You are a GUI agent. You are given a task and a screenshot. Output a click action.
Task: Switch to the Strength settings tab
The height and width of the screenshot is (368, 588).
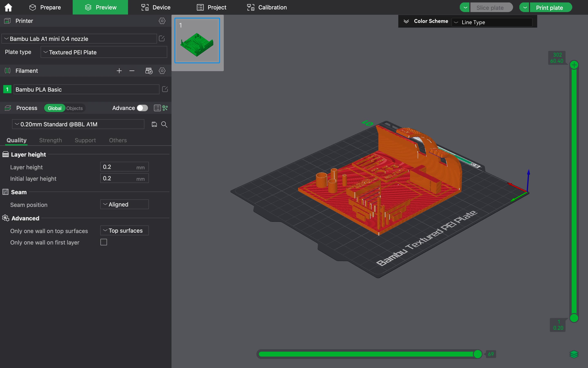[51, 140]
